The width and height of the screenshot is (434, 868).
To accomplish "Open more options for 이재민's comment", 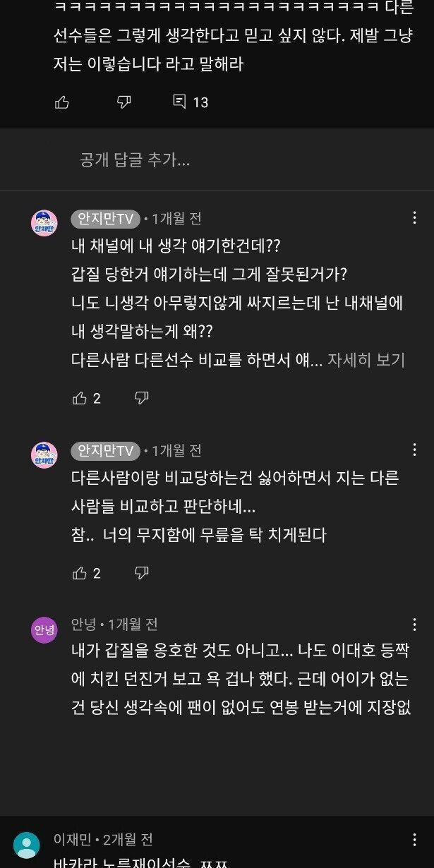I will [x=414, y=839].
